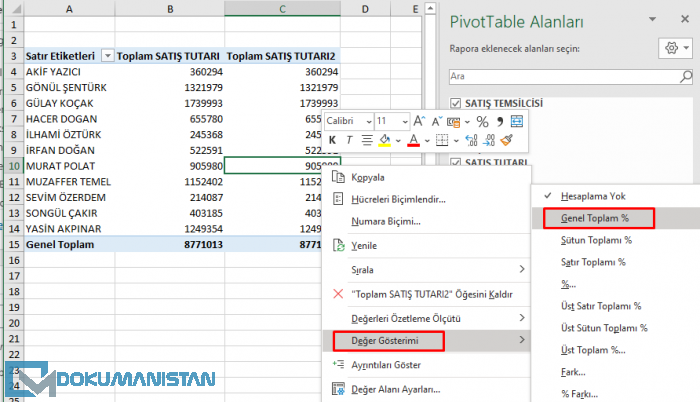700x402 pixels.
Task: Click the Format Painter brush
Action: 507,140
